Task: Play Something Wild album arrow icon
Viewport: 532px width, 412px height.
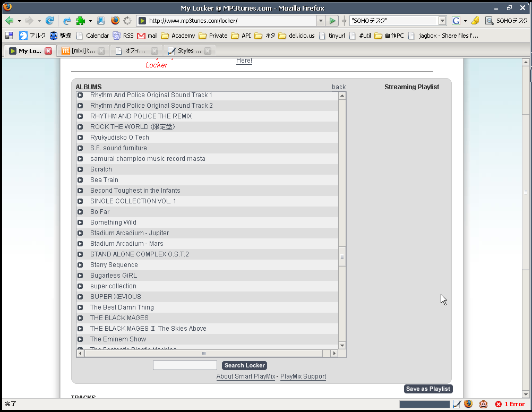Action: click(80, 222)
